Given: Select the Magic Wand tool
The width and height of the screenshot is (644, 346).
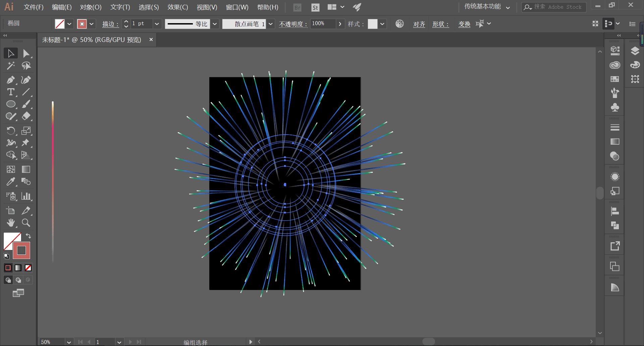Looking at the screenshot, I should tap(11, 66).
